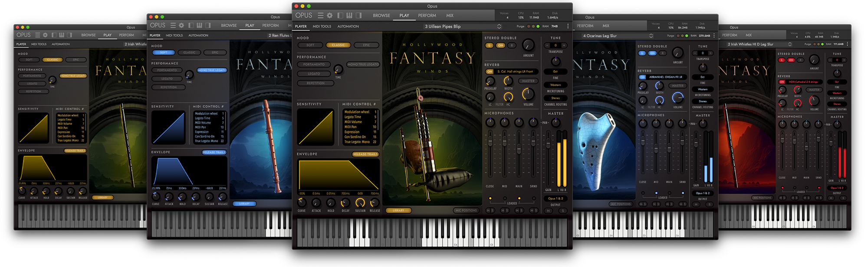Image resolution: width=868 pixels, height=267 pixels.
Task: Enable Portamento in the center window
Action: pyautogui.click(x=314, y=65)
